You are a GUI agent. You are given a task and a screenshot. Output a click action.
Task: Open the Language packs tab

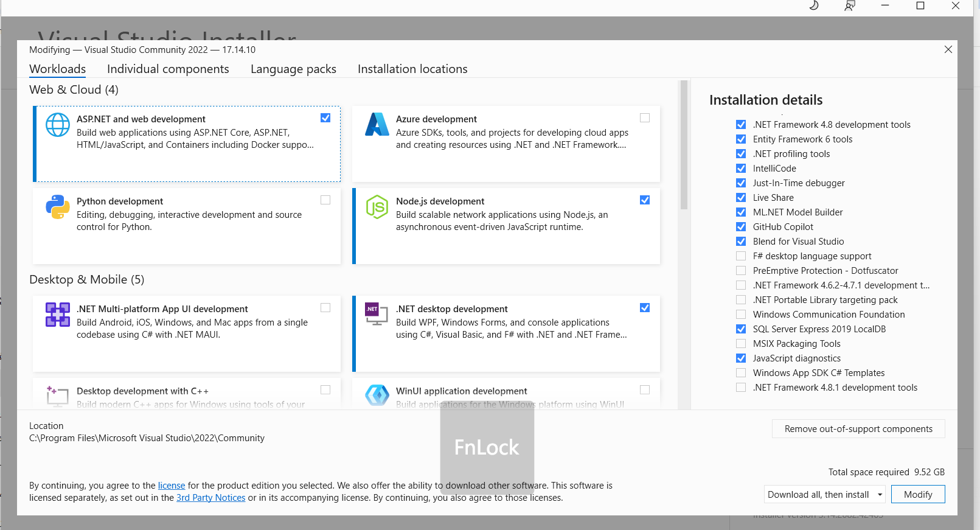pyautogui.click(x=293, y=69)
